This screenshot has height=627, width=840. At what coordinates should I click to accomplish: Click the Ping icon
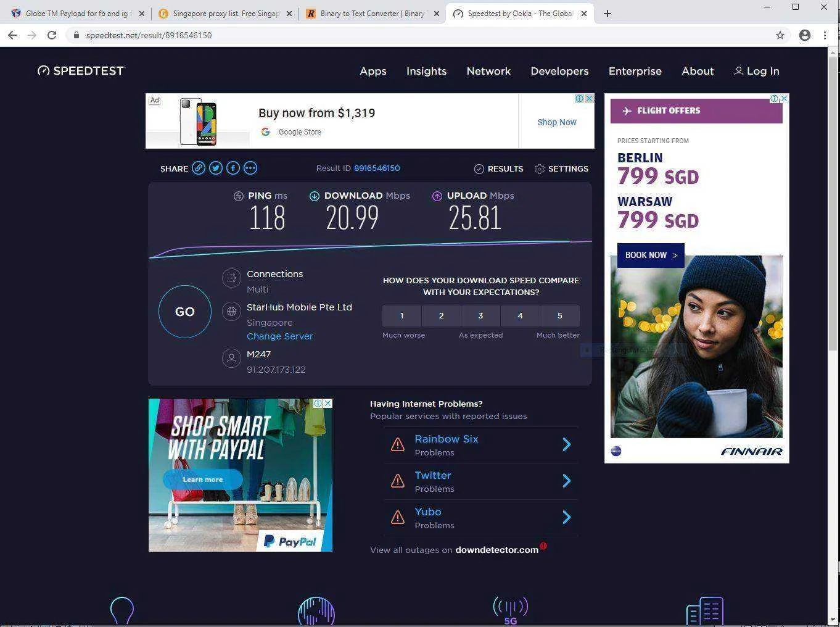tap(239, 196)
